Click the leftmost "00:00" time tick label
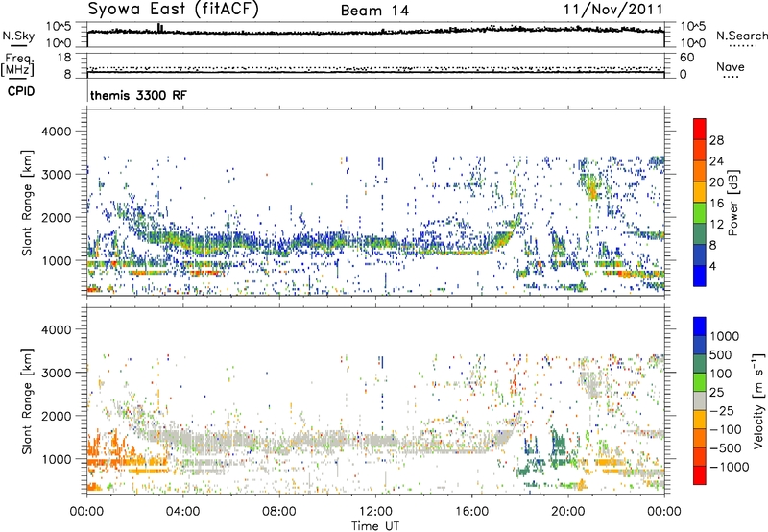 pos(87,512)
